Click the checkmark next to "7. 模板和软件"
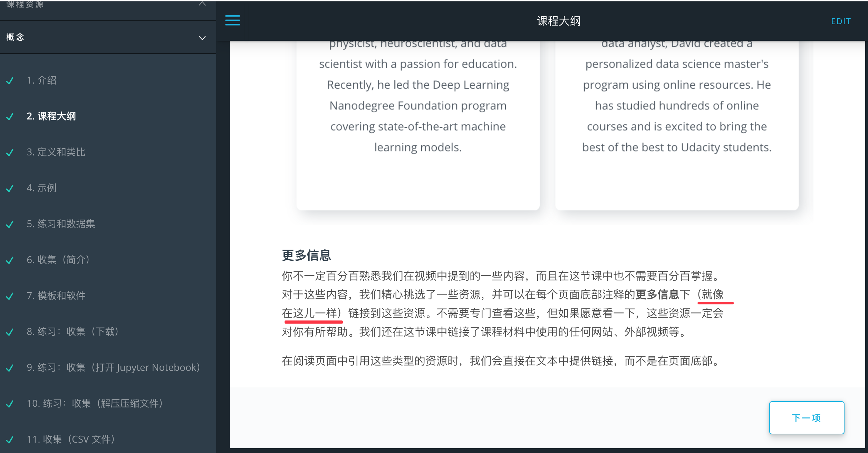This screenshot has height=453, width=868. point(9,296)
